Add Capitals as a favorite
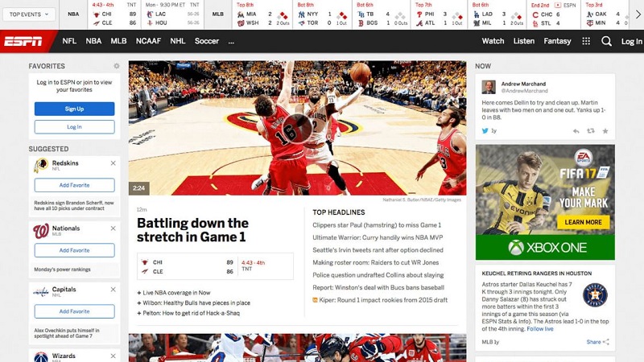 [x=74, y=311]
